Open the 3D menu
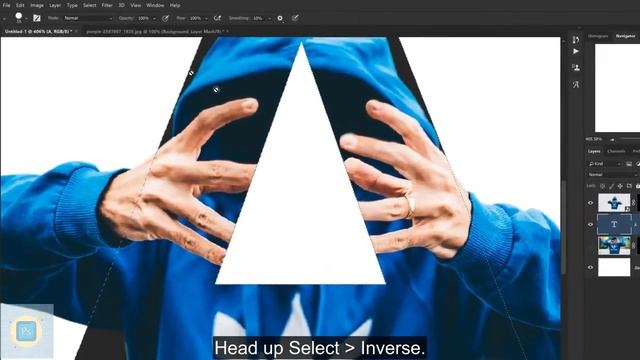This screenshot has width=640, height=360. (121, 5)
